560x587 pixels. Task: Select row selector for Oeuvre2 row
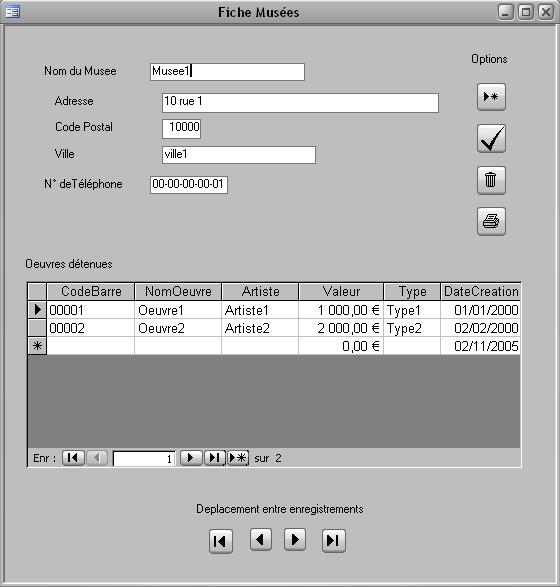tap(37, 328)
